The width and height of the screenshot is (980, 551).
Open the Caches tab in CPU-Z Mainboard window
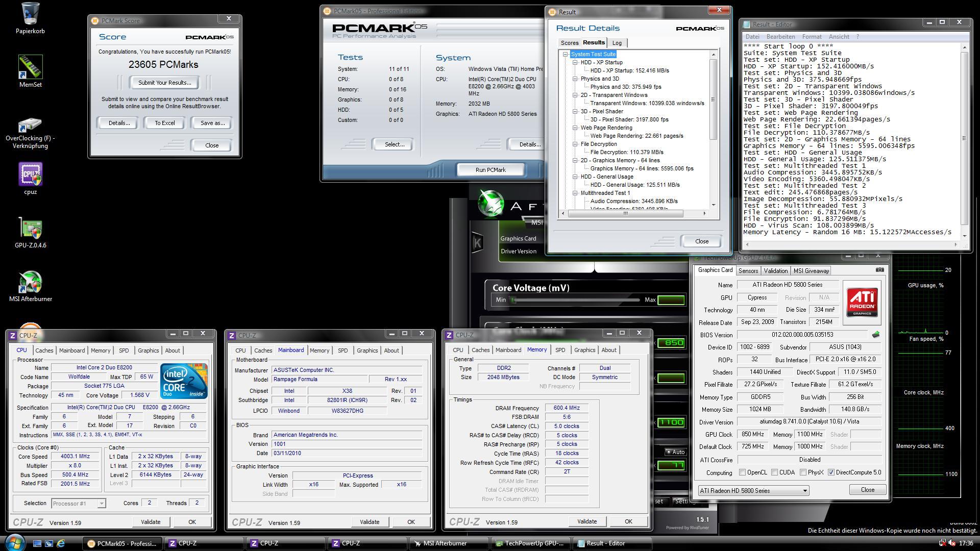pyautogui.click(x=263, y=350)
